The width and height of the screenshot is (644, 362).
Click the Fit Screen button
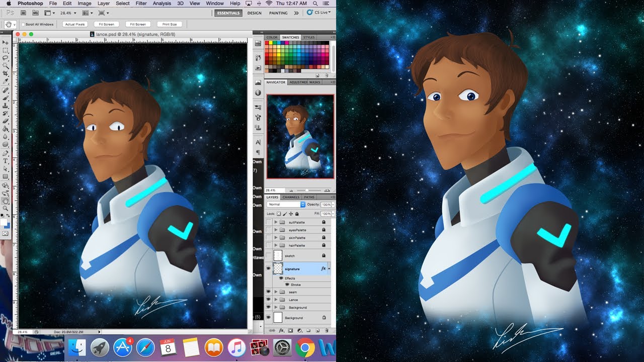(107, 24)
